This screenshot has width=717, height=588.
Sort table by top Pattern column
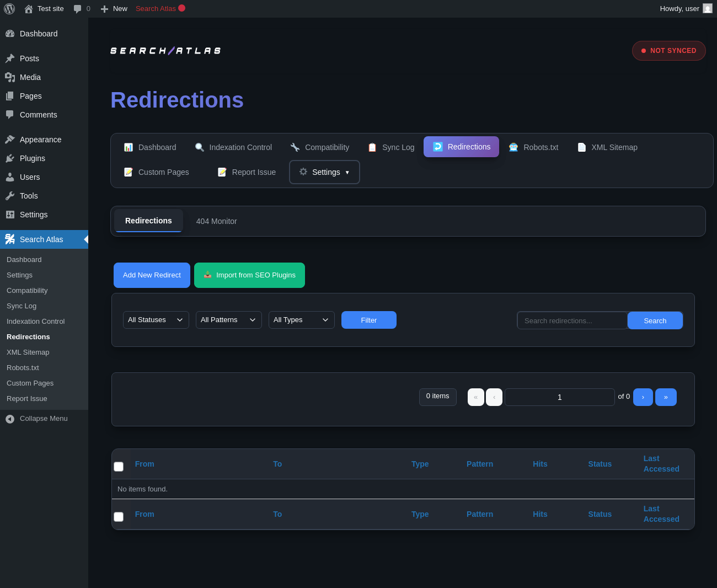480,464
